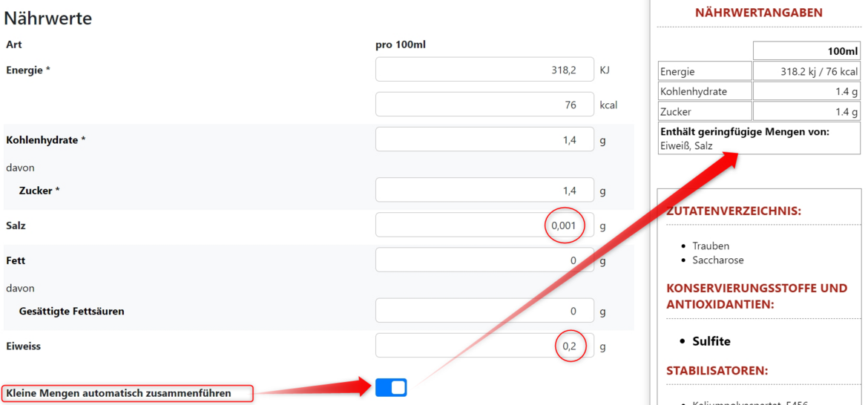Click the NÄHRWERTANGABEN preview heading
This screenshot has height=405, width=868.
coord(759,13)
